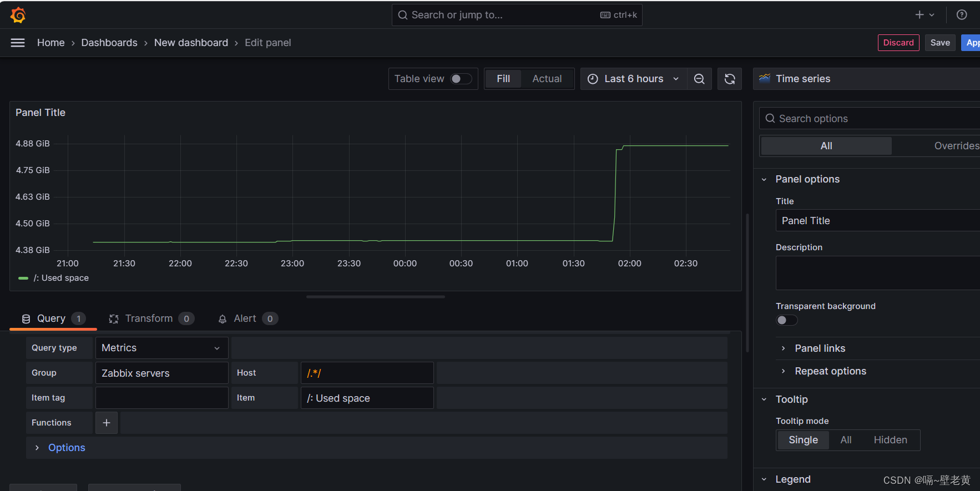Set tooltip mode to Single
The height and width of the screenshot is (491, 980).
pyautogui.click(x=803, y=440)
